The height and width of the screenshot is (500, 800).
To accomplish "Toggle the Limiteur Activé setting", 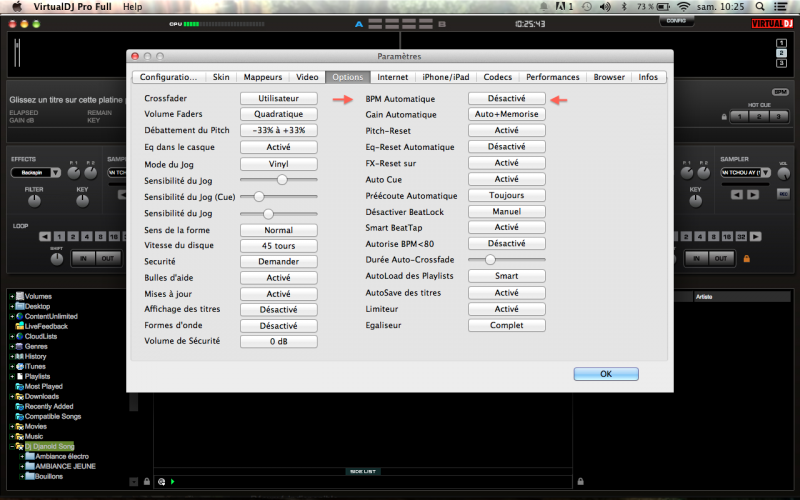I will pos(507,309).
